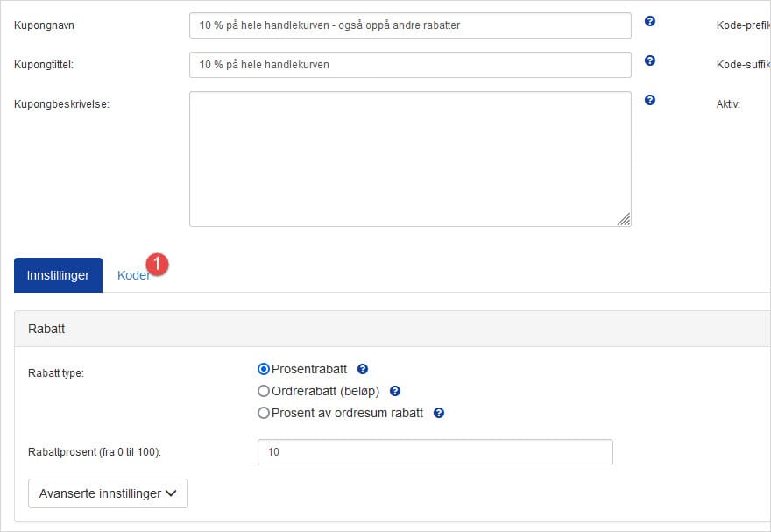Switch to the Koder tab
The height and width of the screenshot is (532, 771).
pos(132,275)
